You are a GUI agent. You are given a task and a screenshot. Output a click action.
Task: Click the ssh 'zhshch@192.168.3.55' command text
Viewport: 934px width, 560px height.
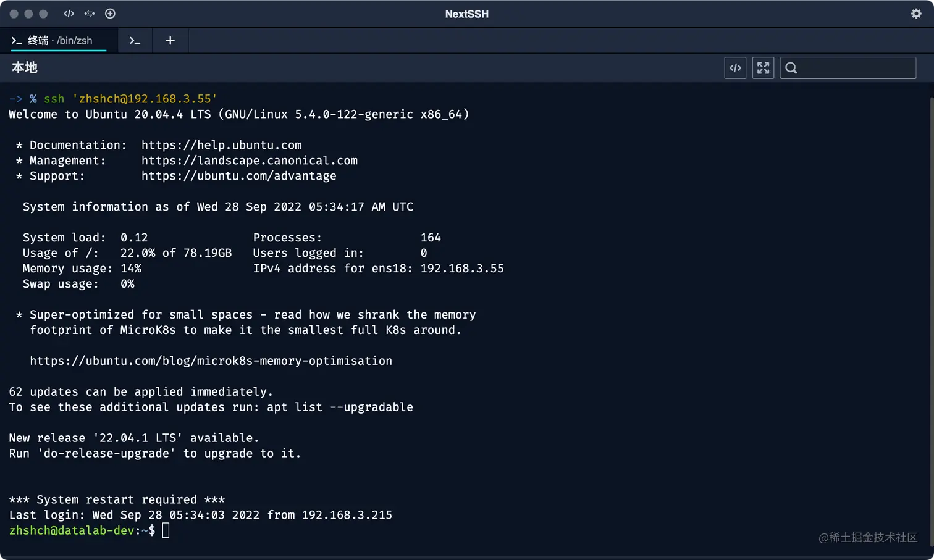[x=130, y=99]
